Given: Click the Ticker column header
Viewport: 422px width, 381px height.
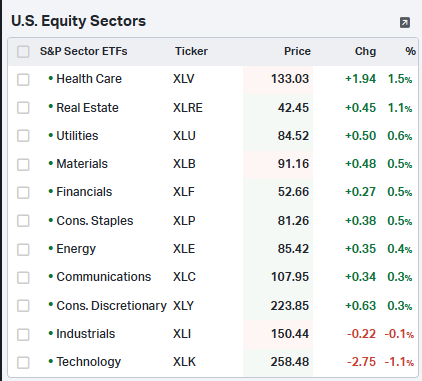Looking at the screenshot, I should click(x=191, y=51).
